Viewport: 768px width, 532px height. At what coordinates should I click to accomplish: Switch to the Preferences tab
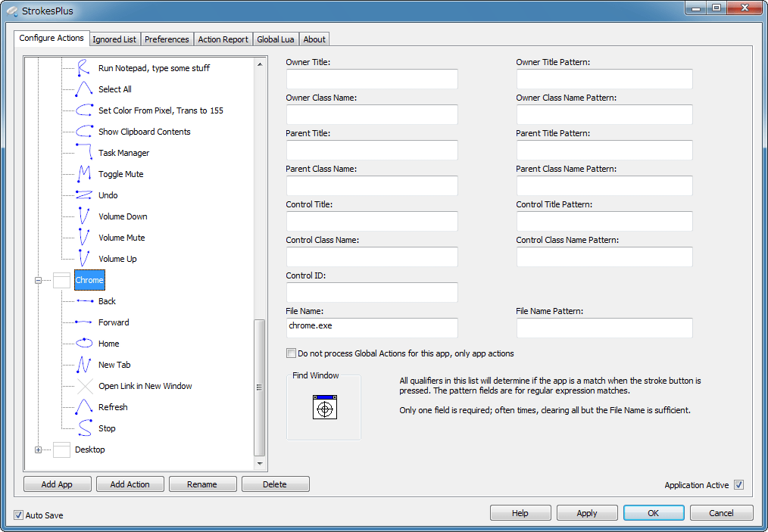coord(167,39)
